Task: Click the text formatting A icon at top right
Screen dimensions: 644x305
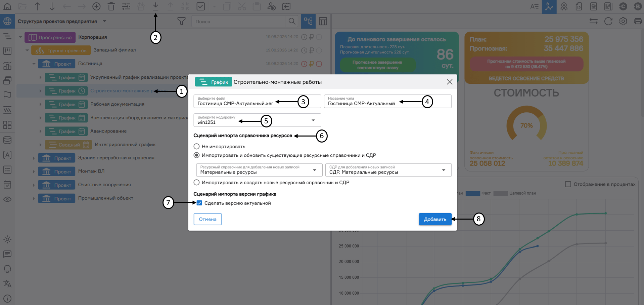Action: coord(534,6)
